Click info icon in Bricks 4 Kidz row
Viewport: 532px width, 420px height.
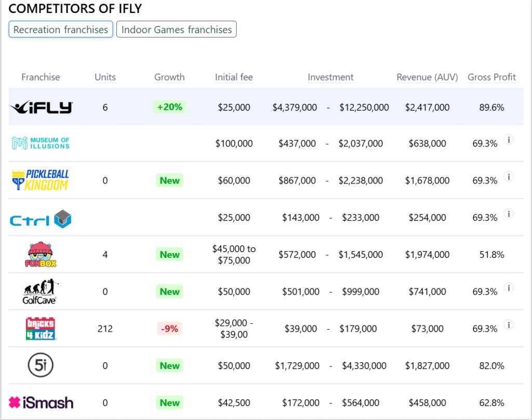(x=508, y=324)
